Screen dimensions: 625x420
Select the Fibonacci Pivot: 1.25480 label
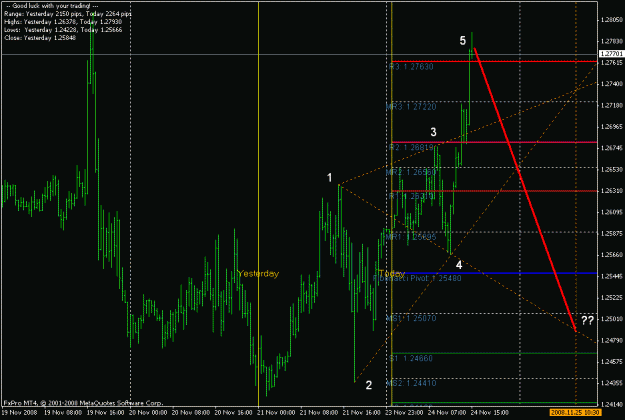(x=417, y=278)
